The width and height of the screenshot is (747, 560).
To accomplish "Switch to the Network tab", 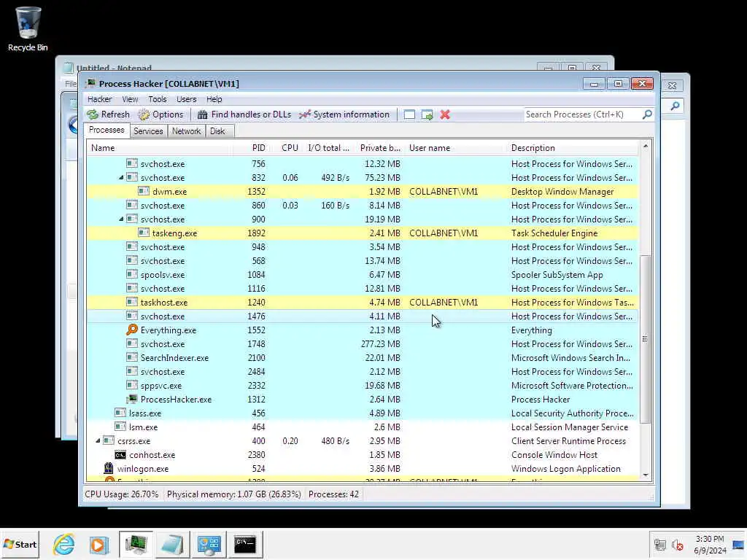I will point(186,131).
